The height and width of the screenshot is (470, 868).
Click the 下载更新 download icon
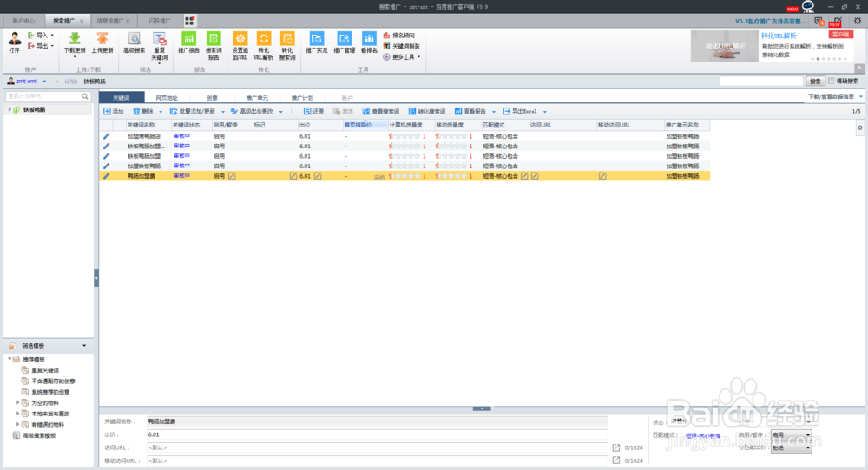[x=75, y=38]
